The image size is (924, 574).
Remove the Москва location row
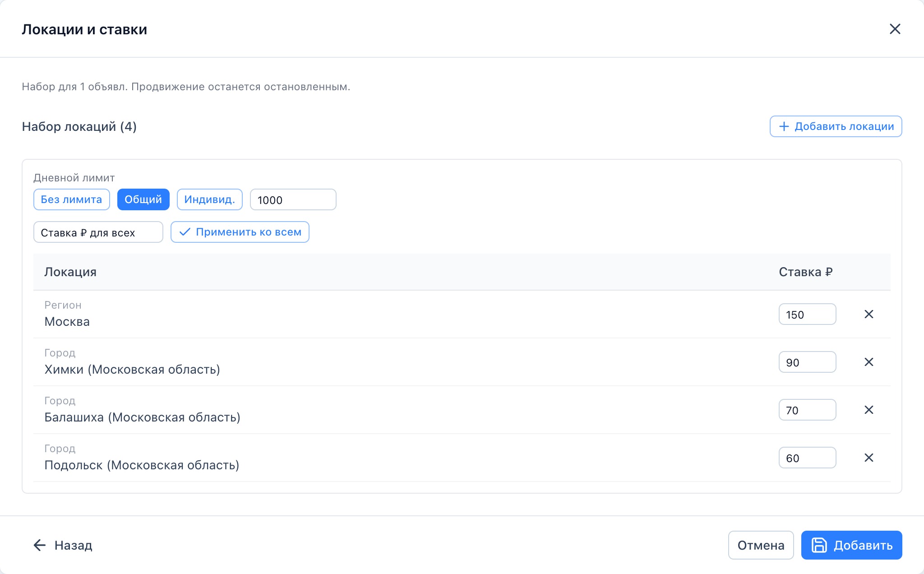pyautogui.click(x=869, y=314)
